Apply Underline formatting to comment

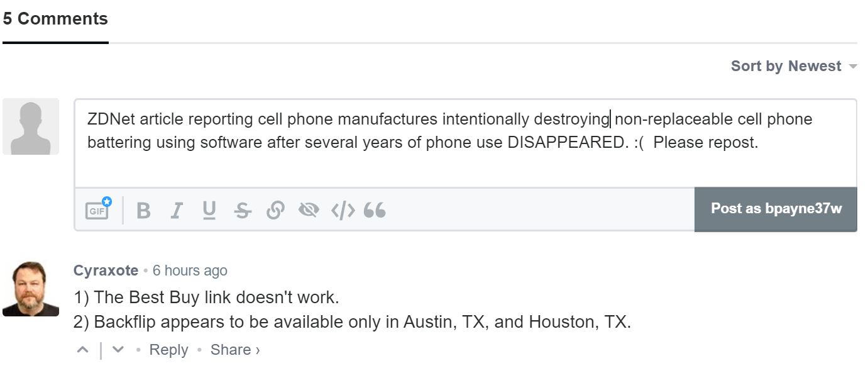[209, 210]
